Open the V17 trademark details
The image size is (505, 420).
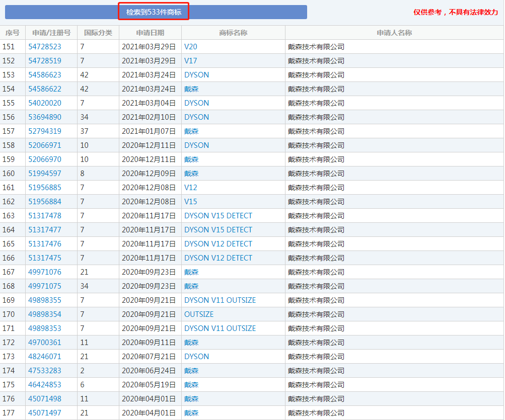point(191,61)
